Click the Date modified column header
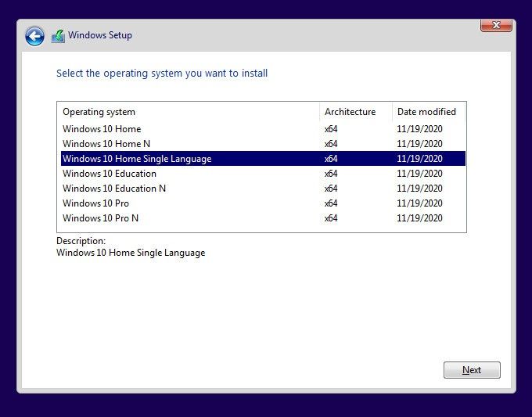Image resolution: width=532 pixels, height=417 pixels. tap(429, 112)
